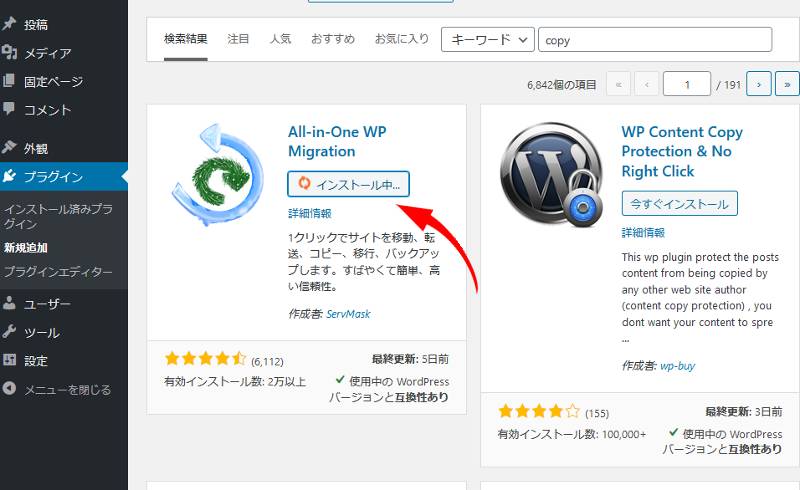Screen dimensions: 800x490
Task: Click the wrench icon next to ツール
Action: [9, 332]
